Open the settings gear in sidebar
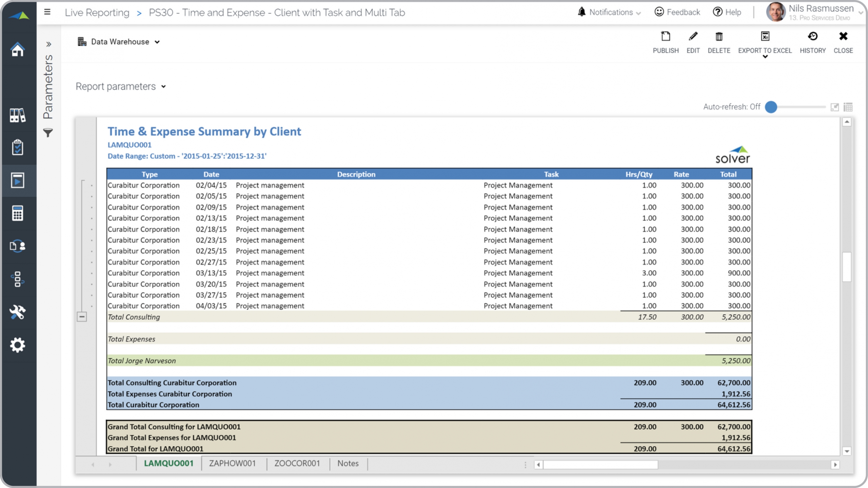Screen dimensions: 868x488 tap(18, 345)
